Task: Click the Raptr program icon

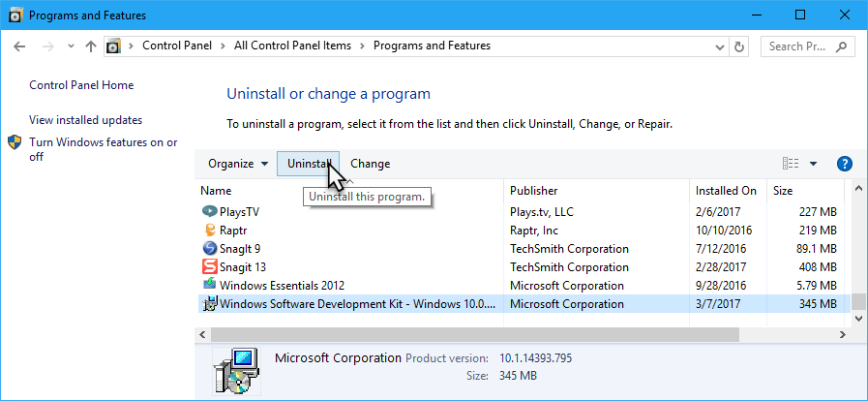Action: 209,231
